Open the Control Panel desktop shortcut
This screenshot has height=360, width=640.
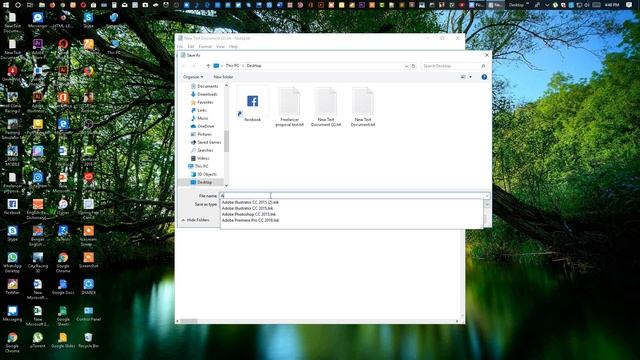click(x=88, y=313)
